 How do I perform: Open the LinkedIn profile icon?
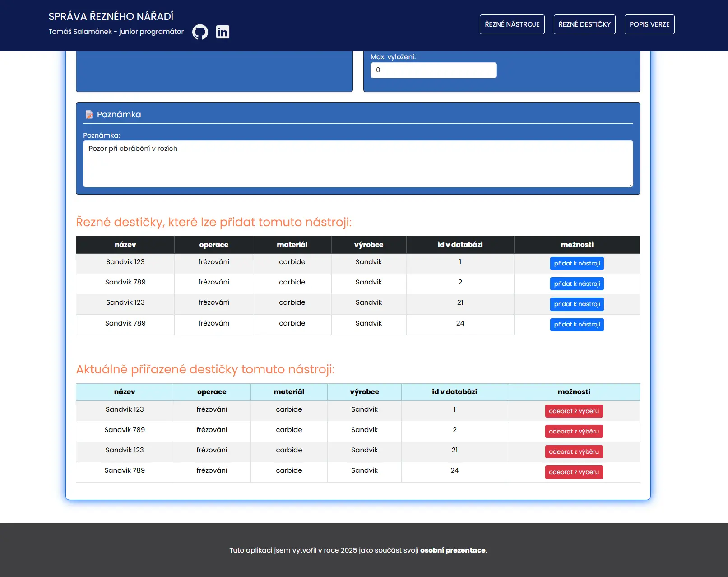[223, 32]
